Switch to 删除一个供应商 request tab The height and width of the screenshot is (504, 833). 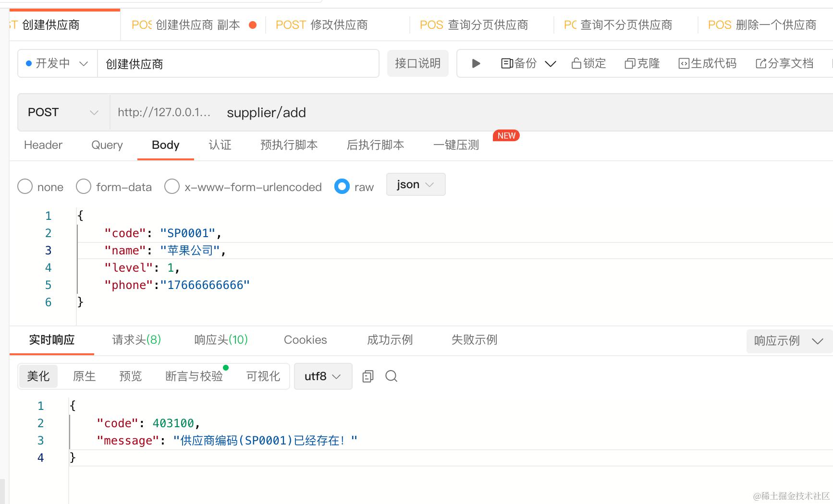coord(766,25)
